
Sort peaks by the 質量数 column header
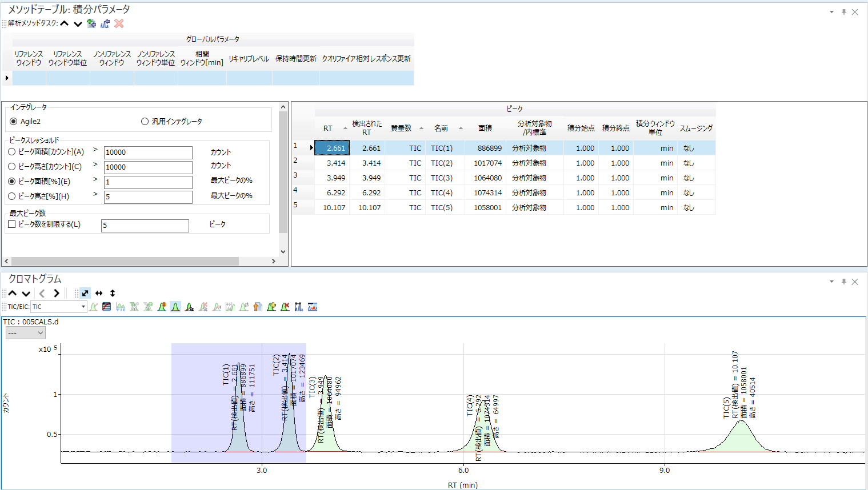pos(405,128)
